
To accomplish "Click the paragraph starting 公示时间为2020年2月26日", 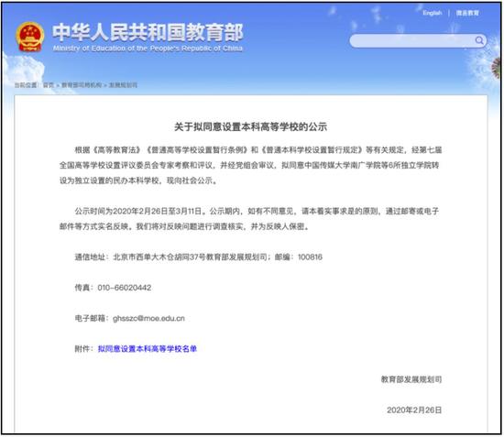I will [249, 219].
